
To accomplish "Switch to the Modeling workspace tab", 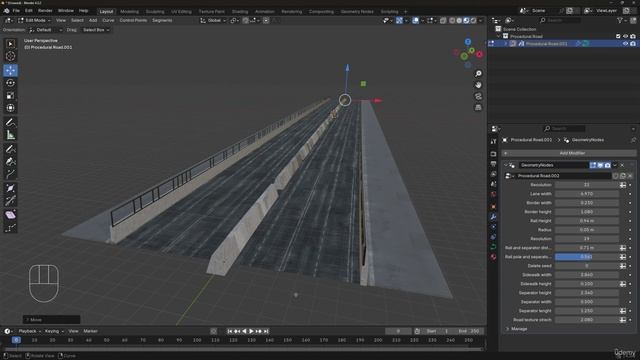I will pyautogui.click(x=129, y=11).
